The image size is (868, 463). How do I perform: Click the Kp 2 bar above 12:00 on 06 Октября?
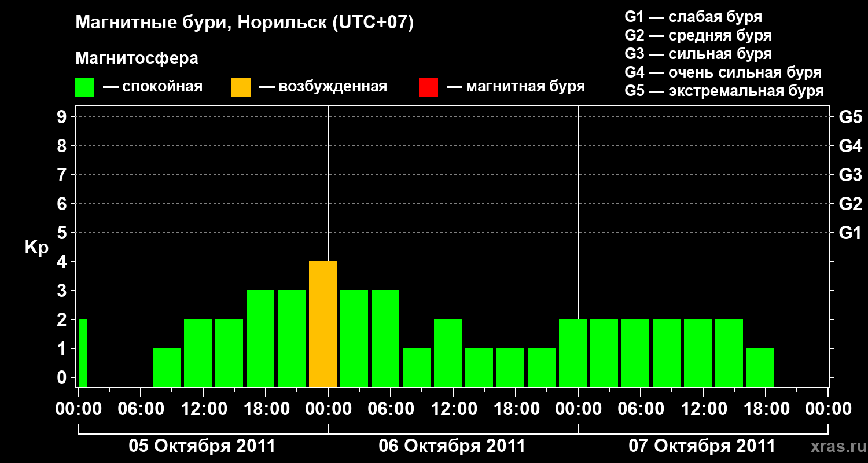coord(448,353)
